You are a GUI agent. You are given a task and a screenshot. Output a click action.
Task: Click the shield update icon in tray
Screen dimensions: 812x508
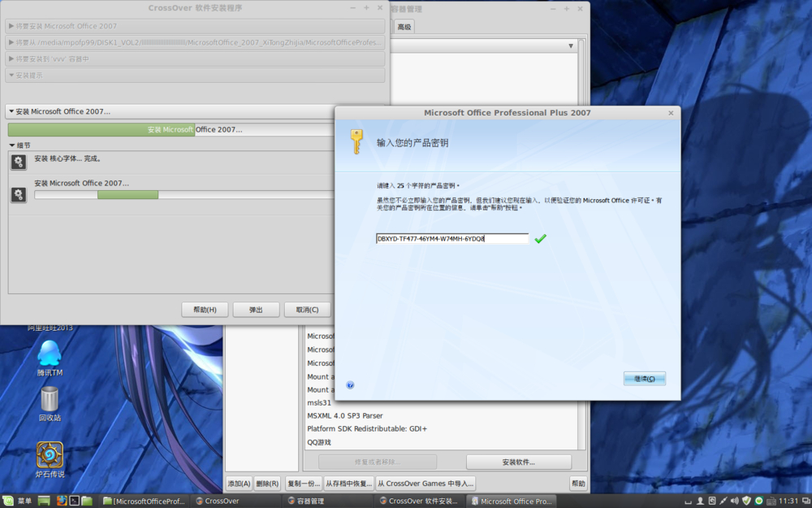pos(746,501)
